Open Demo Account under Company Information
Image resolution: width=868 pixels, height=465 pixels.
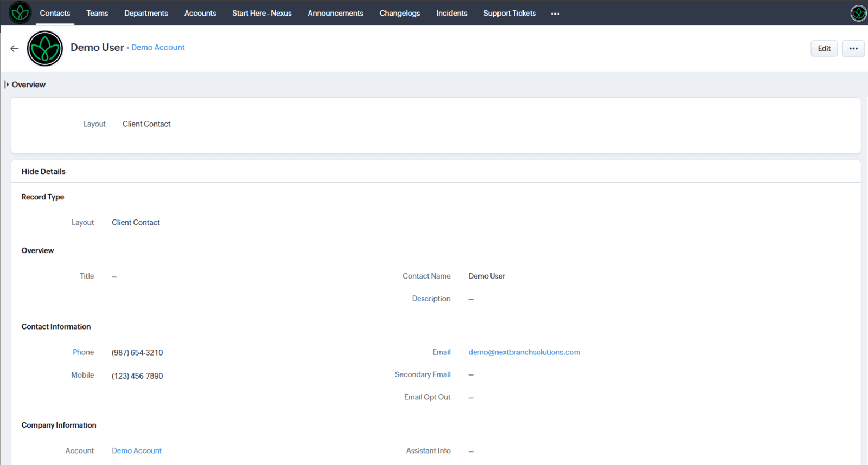137,451
